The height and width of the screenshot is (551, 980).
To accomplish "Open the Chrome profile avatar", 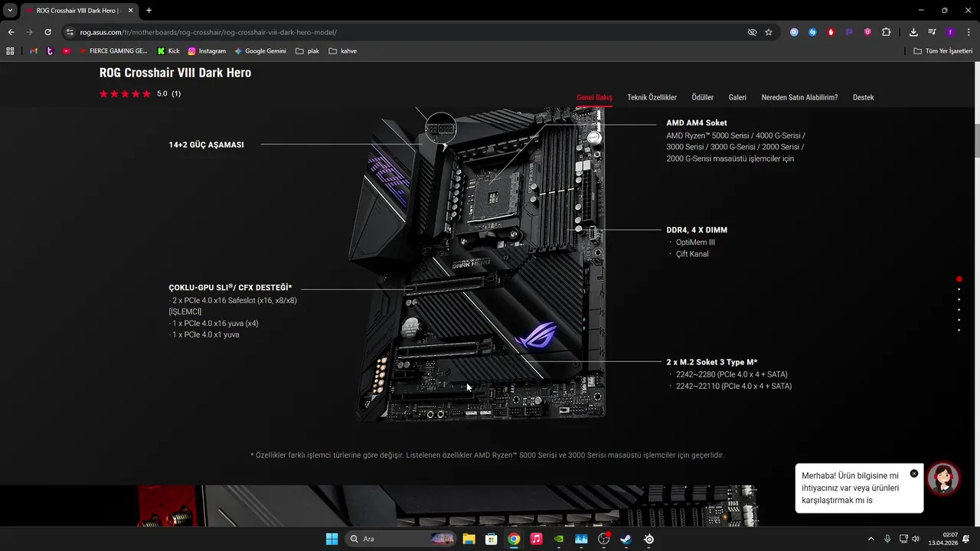I will [x=950, y=32].
